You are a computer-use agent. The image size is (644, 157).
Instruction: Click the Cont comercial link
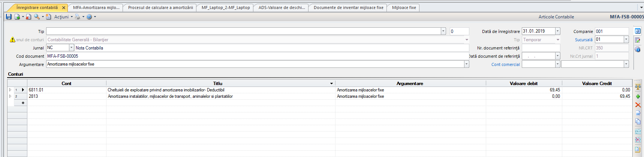point(505,64)
